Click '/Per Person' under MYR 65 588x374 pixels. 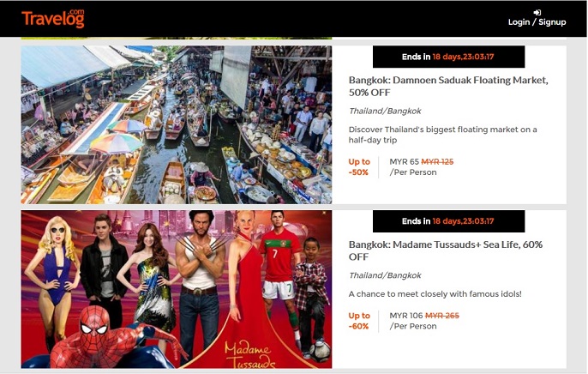413,172
